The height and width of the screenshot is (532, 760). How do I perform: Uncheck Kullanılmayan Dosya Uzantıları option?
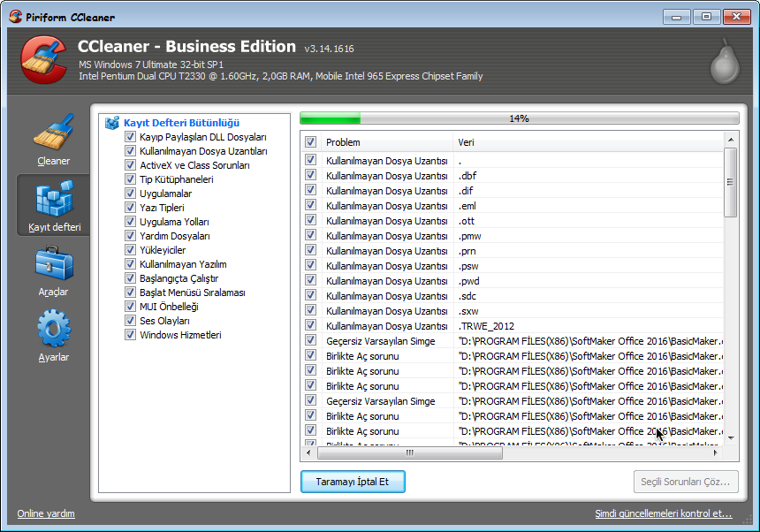pos(130,151)
